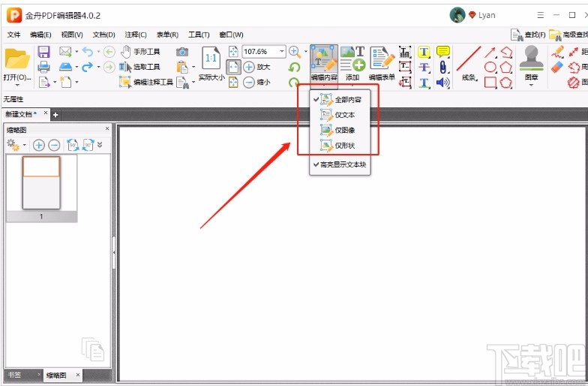Click the Add (添加) content tool
Viewport: 588px width, 386px height.
point(352,63)
